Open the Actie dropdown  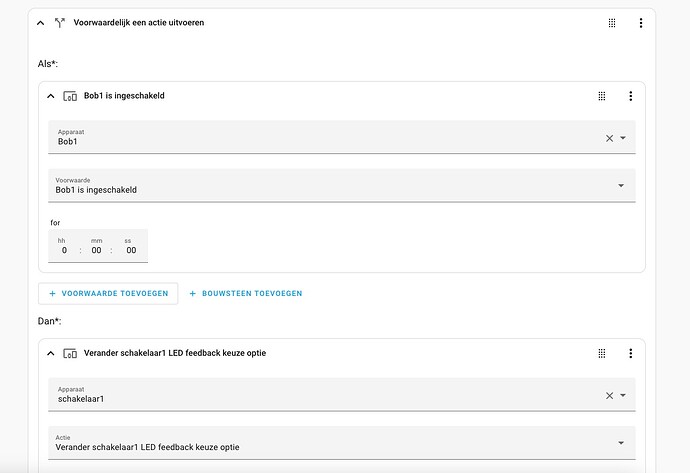[x=341, y=443]
